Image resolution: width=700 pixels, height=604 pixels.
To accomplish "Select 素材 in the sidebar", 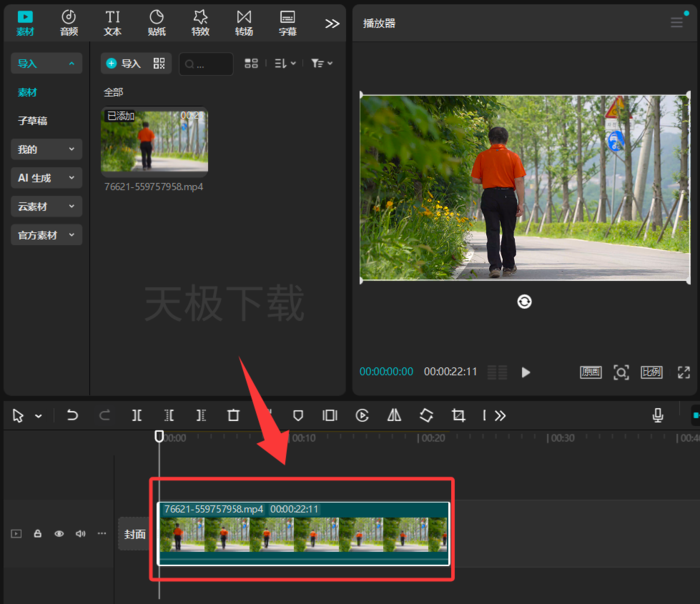I will [27, 92].
